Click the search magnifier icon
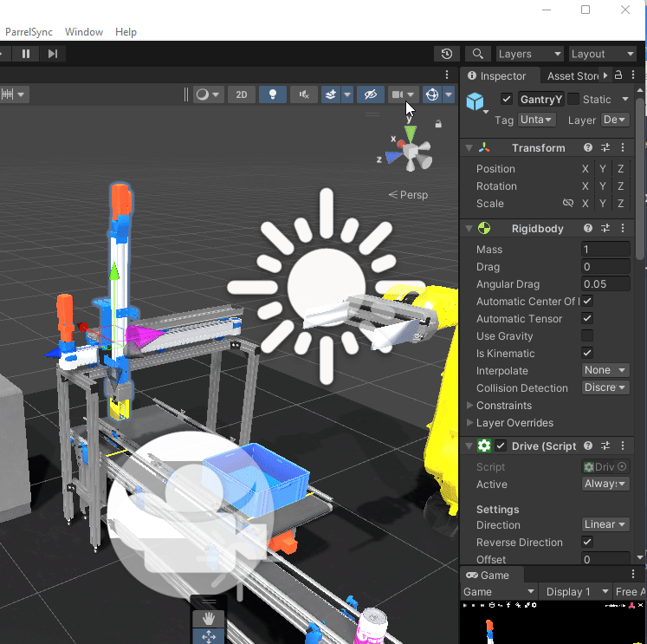 click(x=477, y=54)
